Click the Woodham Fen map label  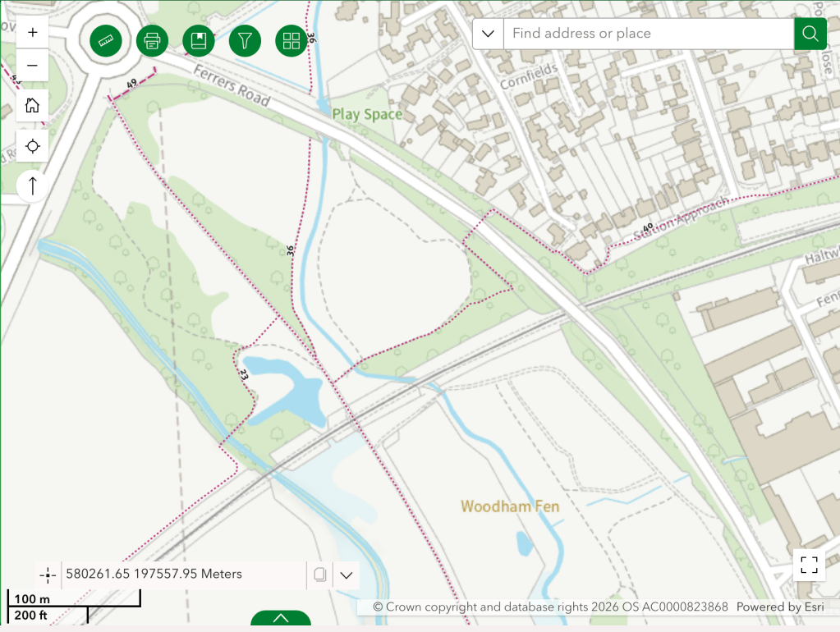[x=510, y=506]
